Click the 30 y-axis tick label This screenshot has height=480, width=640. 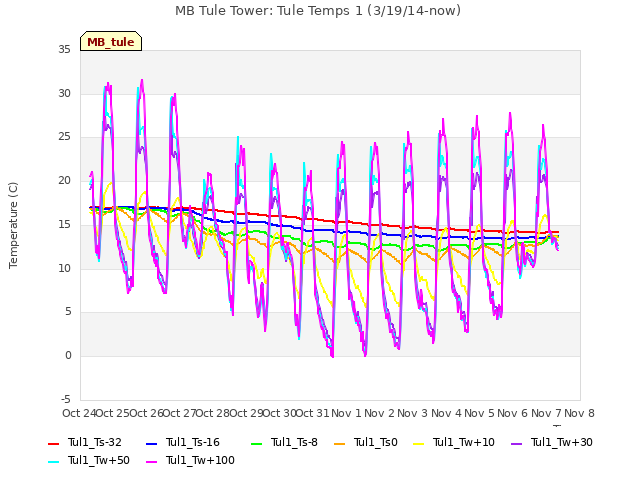click(x=64, y=93)
